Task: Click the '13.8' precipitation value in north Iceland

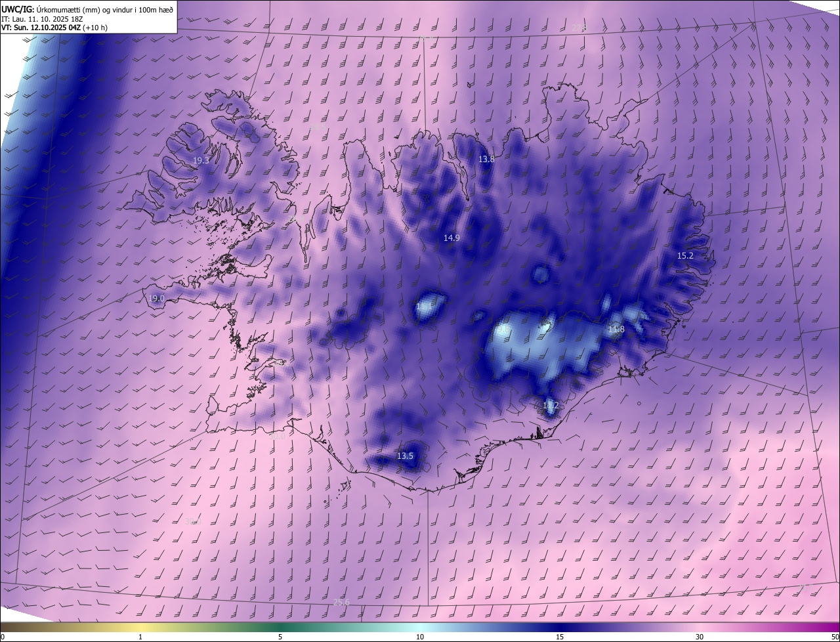Action: [x=486, y=159]
